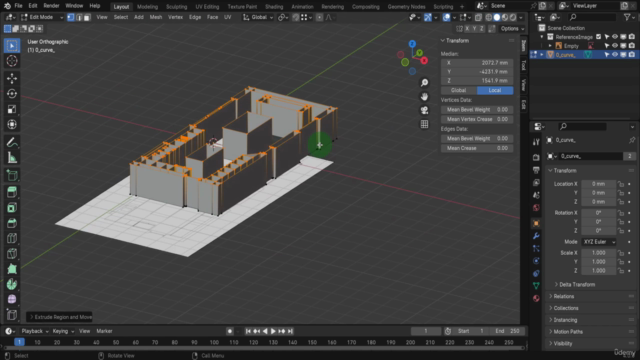Click the Mean Bevel Weight vertices field
This screenshot has width=640, height=360.
[477, 109]
